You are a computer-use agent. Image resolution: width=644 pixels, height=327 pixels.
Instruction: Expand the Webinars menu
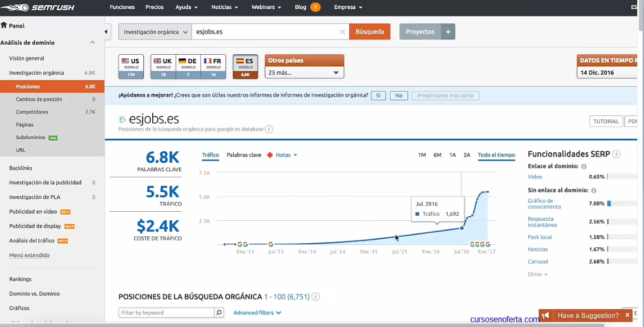[x=266, y=7]
